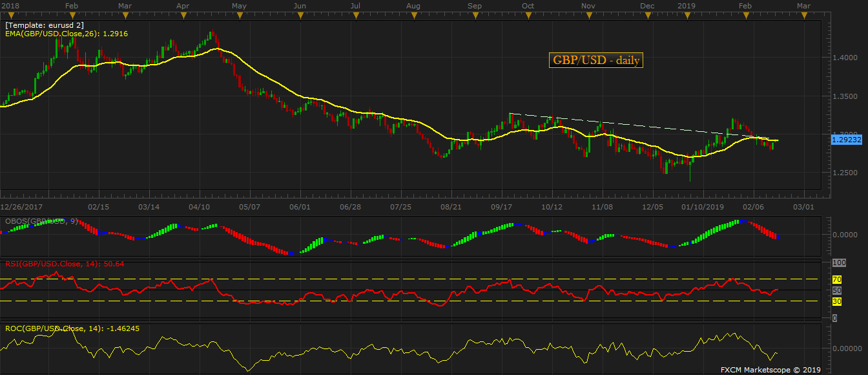Click the triangle marker under Dec
The height and width of the screenshot is (375, 868).
tap(648, 16)
